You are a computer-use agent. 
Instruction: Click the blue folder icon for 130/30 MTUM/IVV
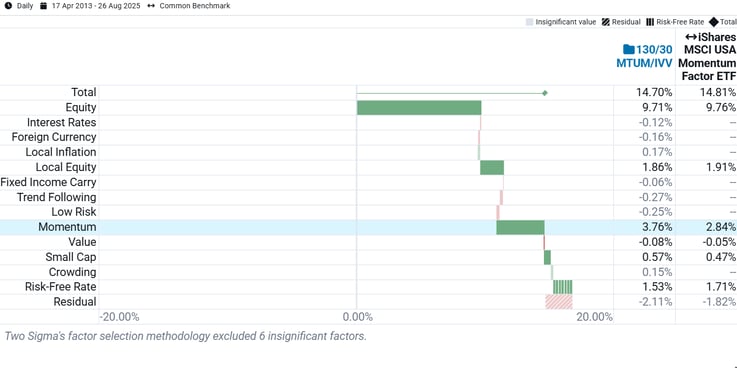point(628,49)
